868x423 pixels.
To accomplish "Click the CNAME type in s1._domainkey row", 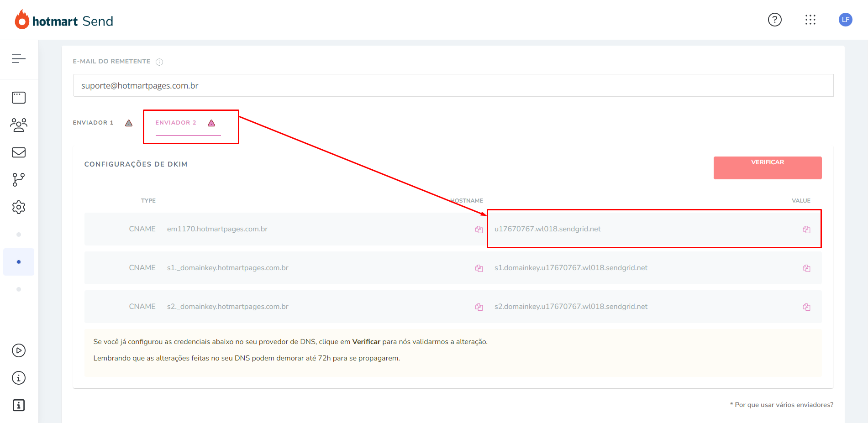I will 142,268.
